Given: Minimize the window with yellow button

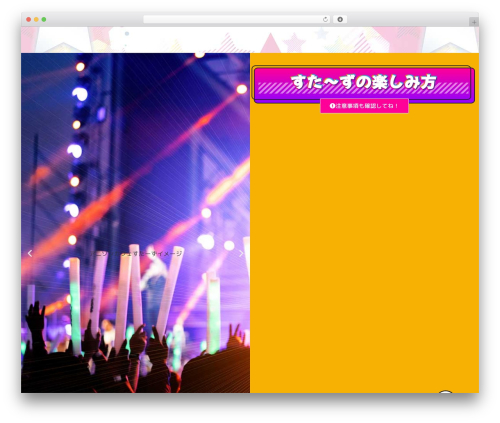Looking at the screenshot, I should 36,20.
